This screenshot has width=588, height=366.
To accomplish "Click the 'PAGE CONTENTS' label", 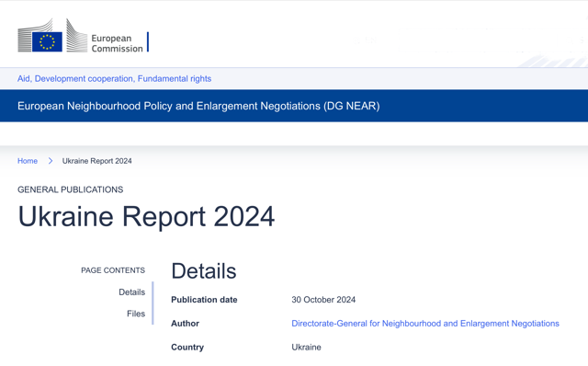I will point(113,270).
